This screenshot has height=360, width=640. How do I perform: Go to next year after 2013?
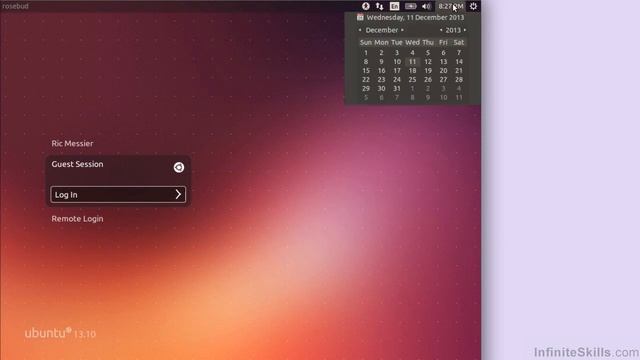pos(464,30)
